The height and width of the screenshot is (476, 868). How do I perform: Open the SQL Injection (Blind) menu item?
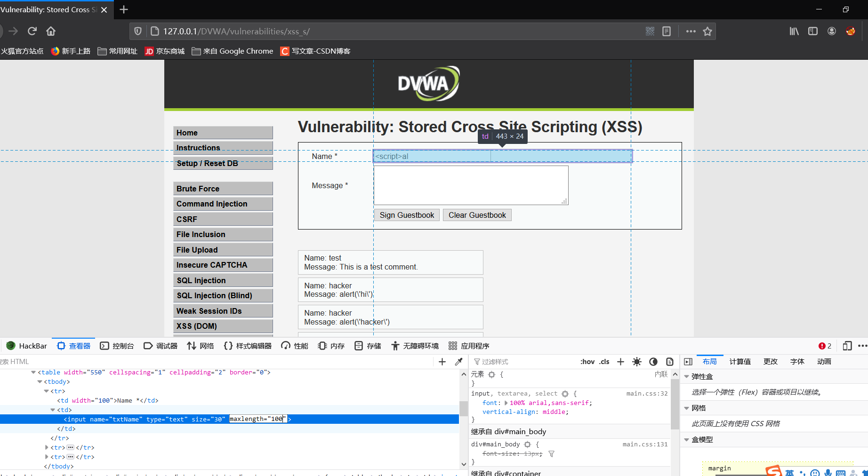[223, 295]
